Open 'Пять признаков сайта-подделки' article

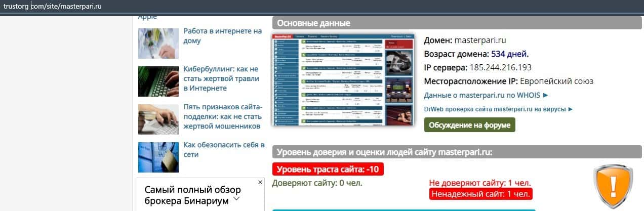[x=223, y=116]
